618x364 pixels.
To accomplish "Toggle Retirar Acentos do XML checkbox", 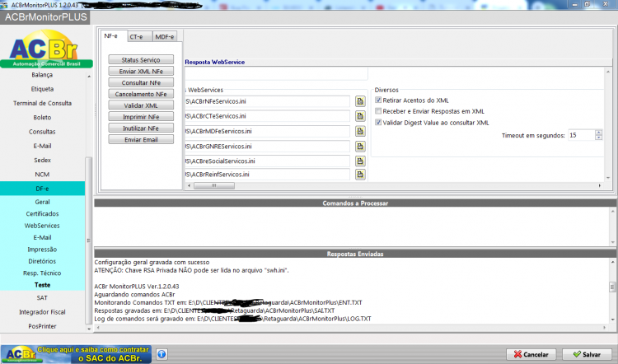I will coord(378,100).
